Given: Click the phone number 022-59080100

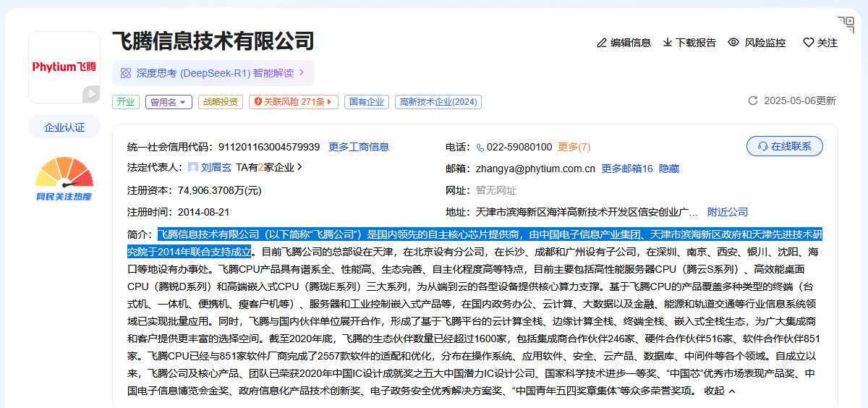Looking at the screenshot, I should [519, 147].
